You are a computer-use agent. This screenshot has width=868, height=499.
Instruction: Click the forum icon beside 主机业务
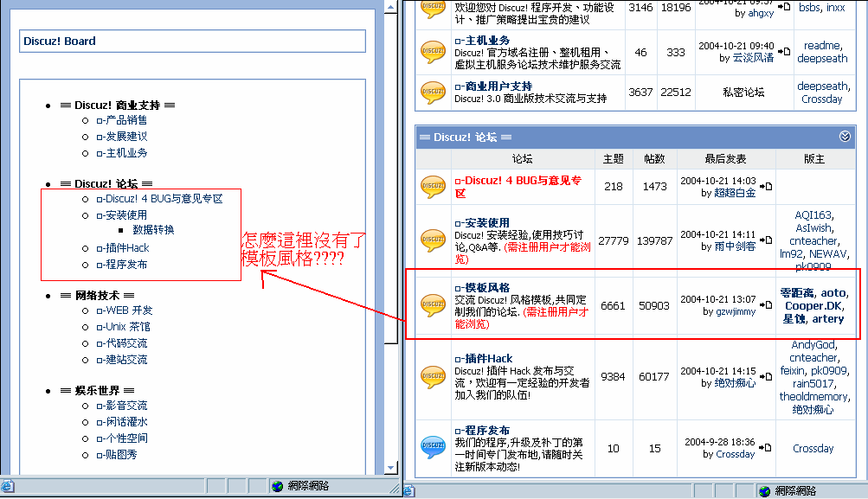click(433, 51)
